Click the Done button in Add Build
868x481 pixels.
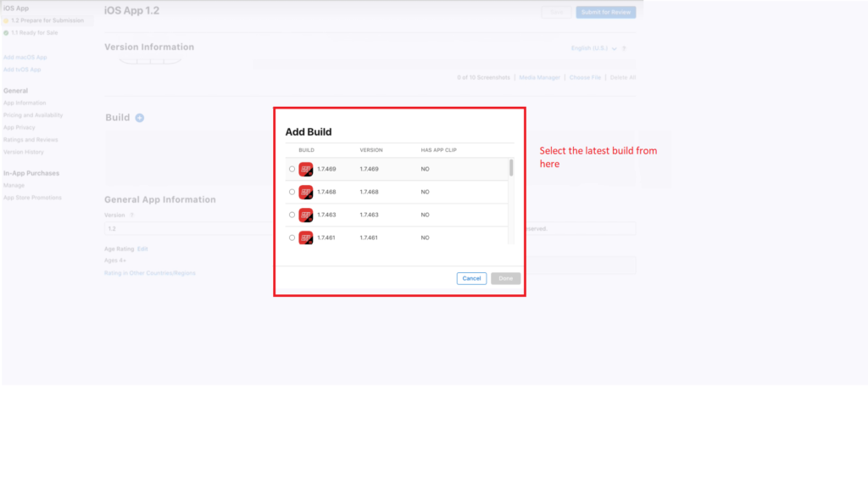click(505, 278)
